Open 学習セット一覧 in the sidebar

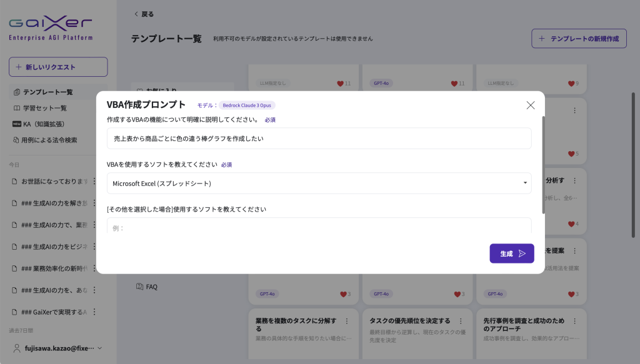click(x=44, y=108)
